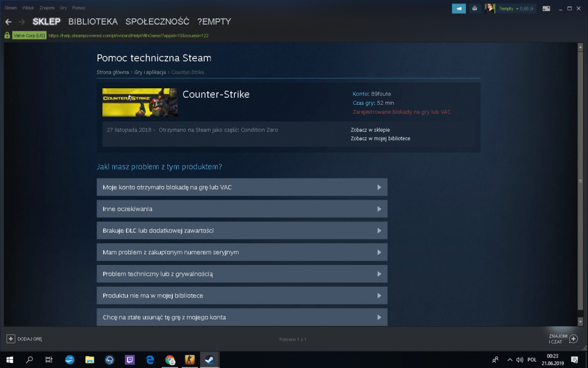Viewport: 588px width, 368px height.
Task: Select Produktu nie ma w mojej bibliotece
Action: 242,296
